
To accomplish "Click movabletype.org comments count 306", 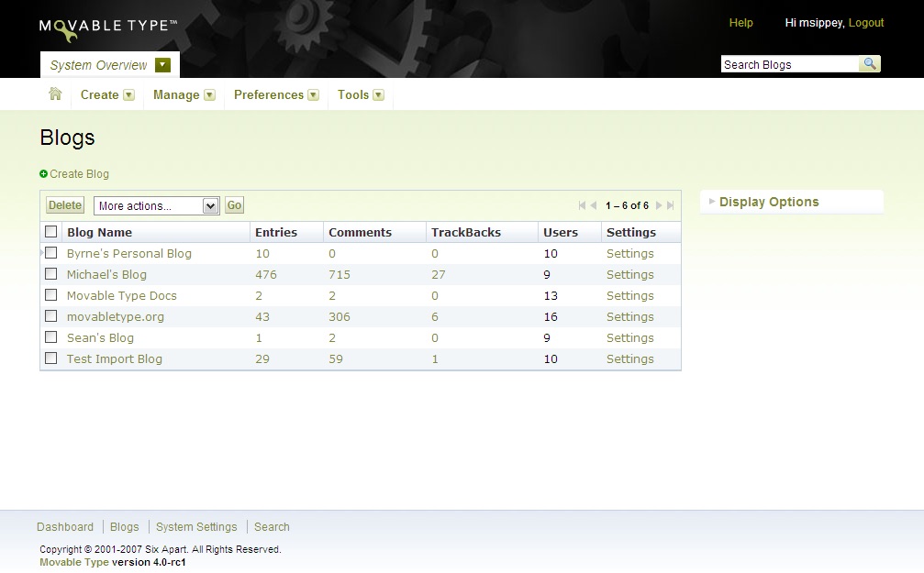I will (x=340, y=317).
